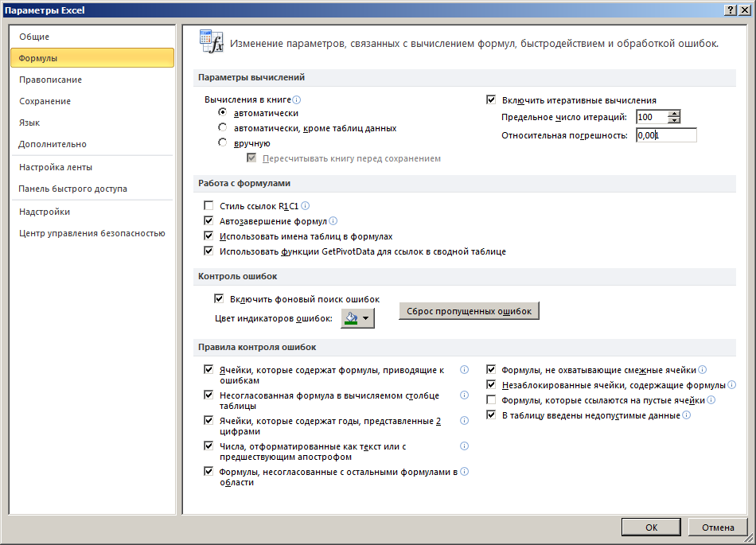The width and height of the screenshot is (756, 545).
Task: Toggle Числа, отформатированные как текст checkbox
Action: click(x=208, y=446)
